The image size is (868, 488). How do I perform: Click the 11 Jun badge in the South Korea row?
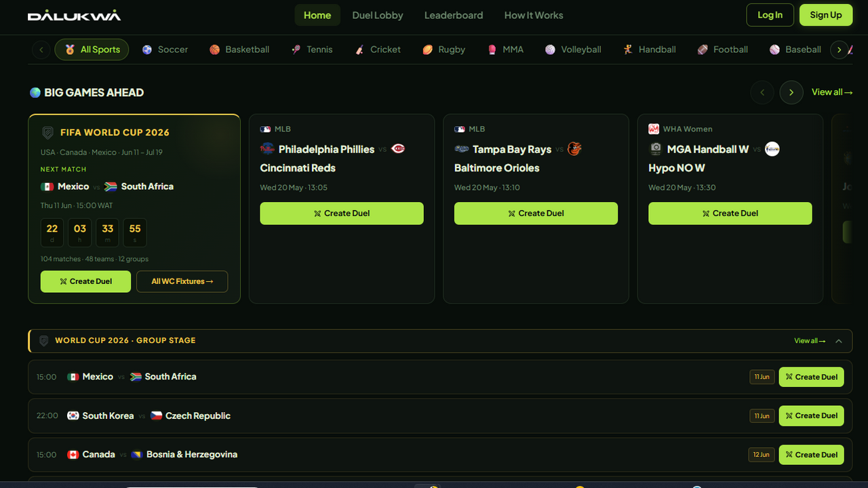pyautogui.click(x=762, y=415)
